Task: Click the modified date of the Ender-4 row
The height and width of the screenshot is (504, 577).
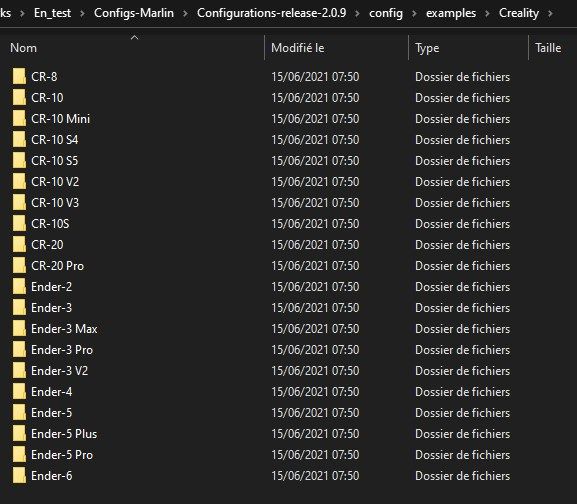Action: [x=315, y=391]
